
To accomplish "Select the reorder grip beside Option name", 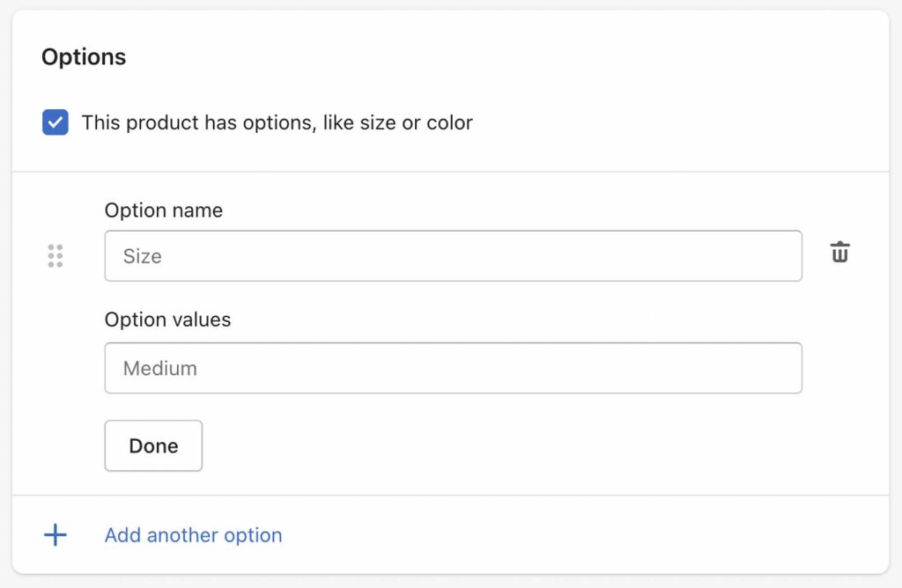I will (x=55, y=256).
